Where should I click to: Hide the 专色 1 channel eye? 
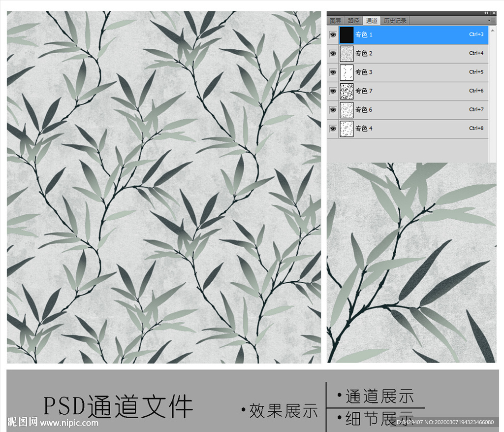click(333, 35)
